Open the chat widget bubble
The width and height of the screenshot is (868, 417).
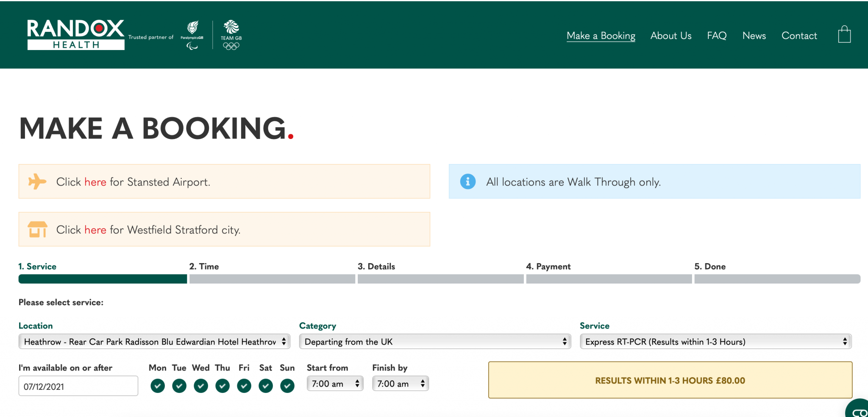(858, 409)
